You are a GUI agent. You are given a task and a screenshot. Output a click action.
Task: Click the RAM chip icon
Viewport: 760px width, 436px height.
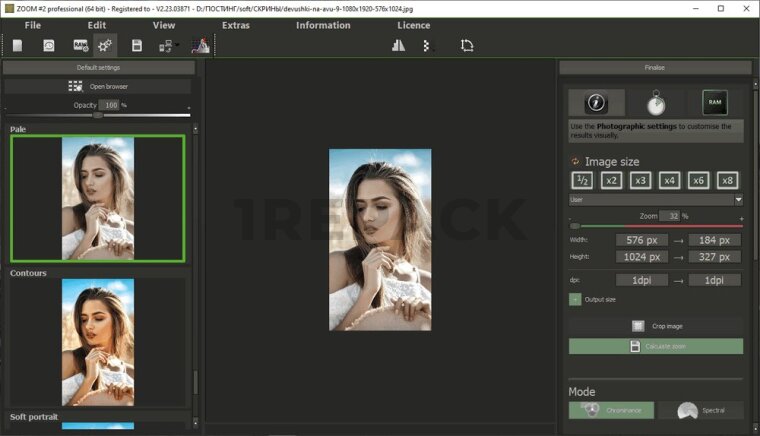[x=714, y=102]
